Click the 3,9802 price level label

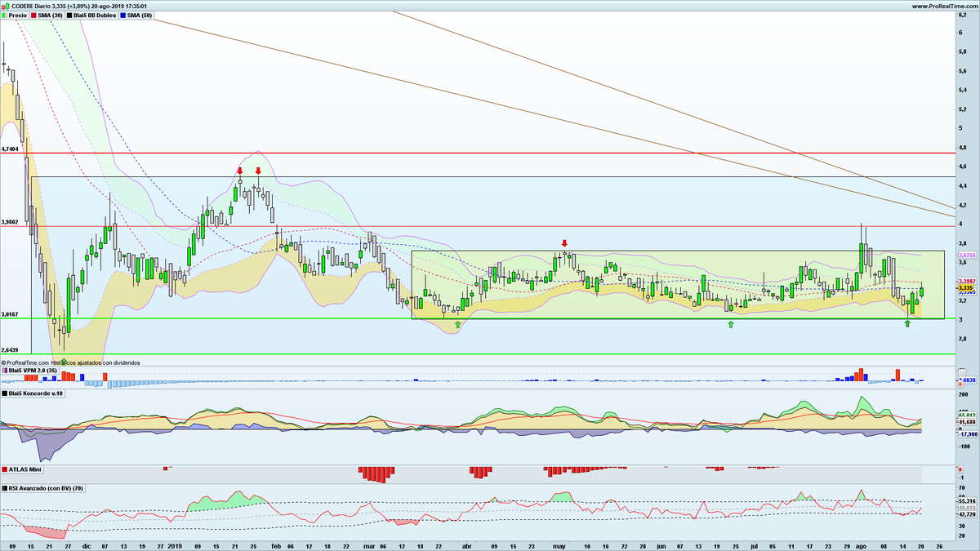11,222
